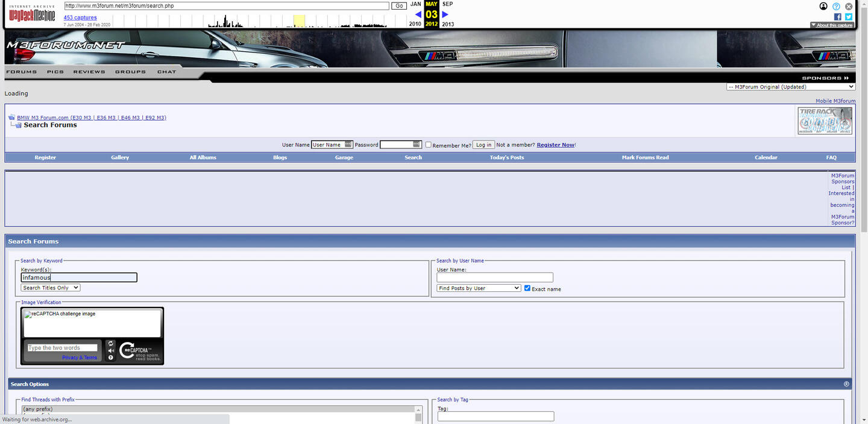Click About this capture button
The image size is (868, 424).
832,25
